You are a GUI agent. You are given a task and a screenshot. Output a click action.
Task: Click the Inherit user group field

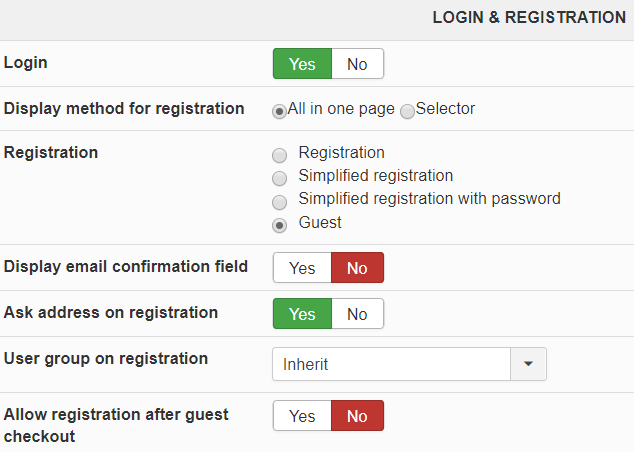[x=391, y=364]
